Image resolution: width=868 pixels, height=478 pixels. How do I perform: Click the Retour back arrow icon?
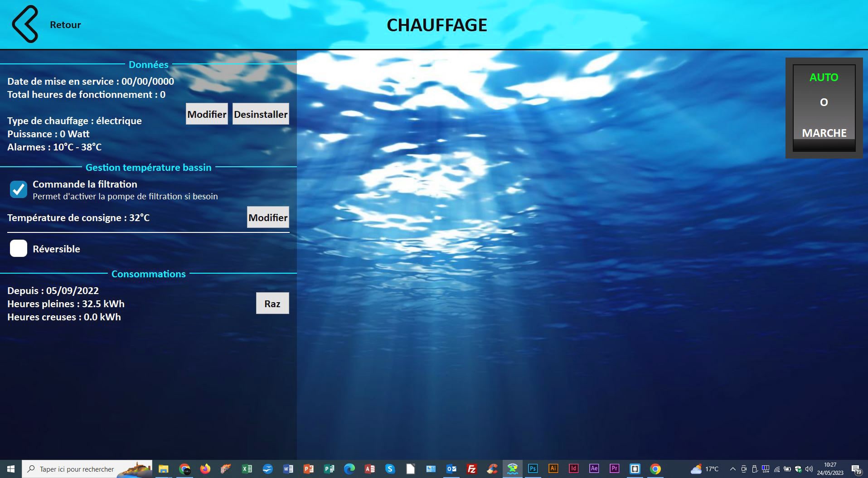(25, 24)
